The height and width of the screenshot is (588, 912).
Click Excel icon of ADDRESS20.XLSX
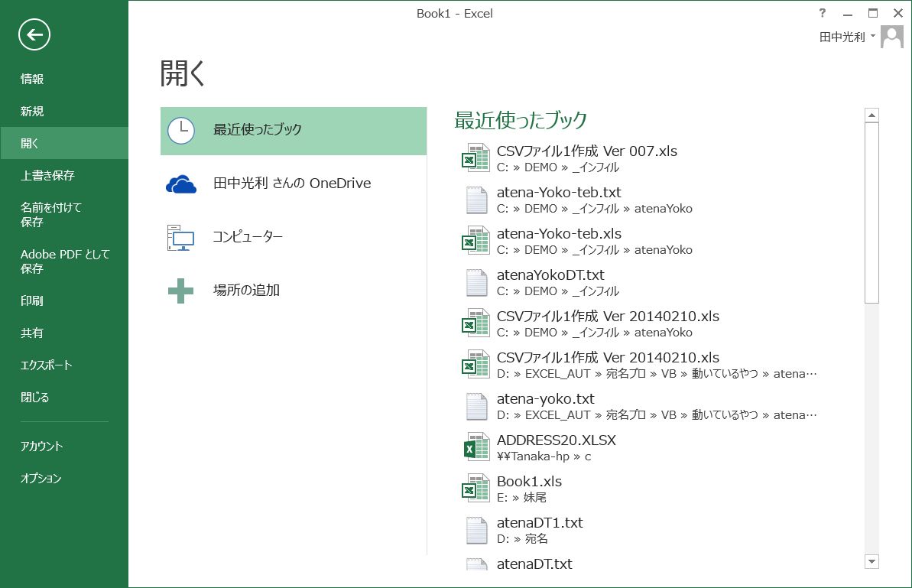click(x=475, y=447)
